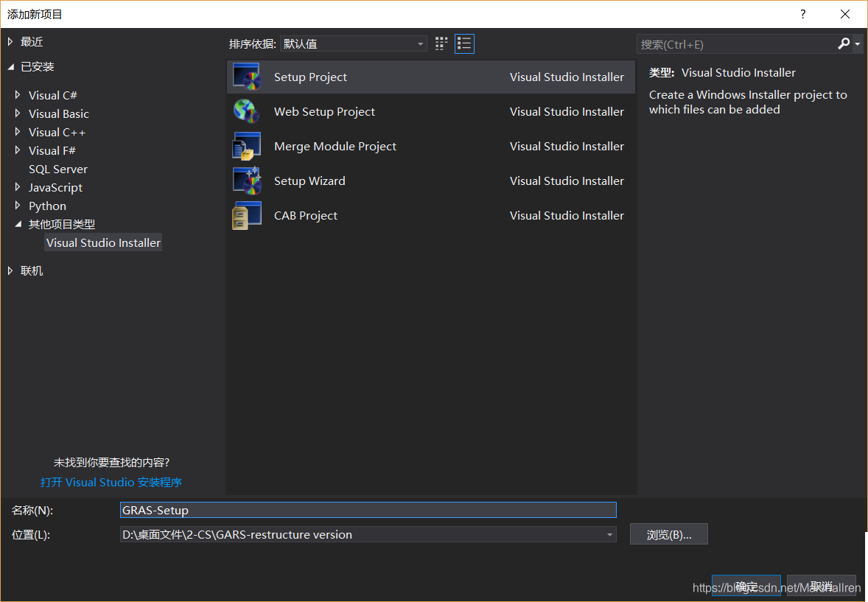Collapse the 其他项目类型 node arrow
868x602 pixels.
pos(18,224)
